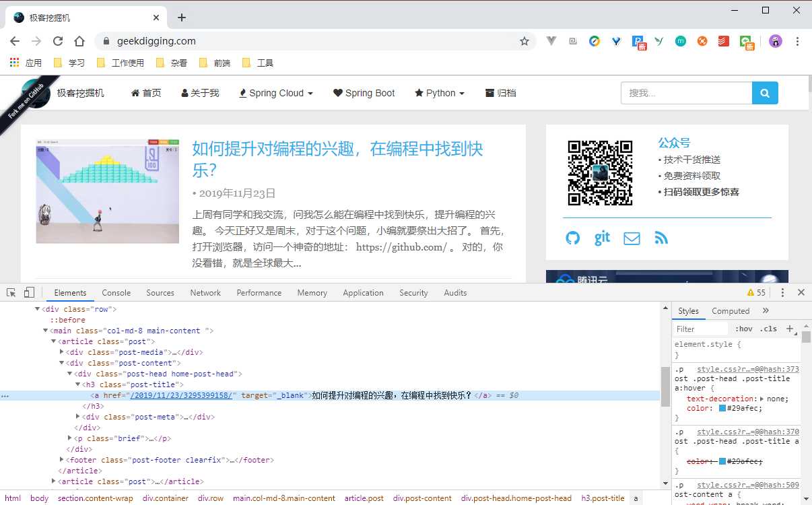The image size is (812, 505).
Task: Open the article title about 编程的兴趣
Action: (338, 159)
